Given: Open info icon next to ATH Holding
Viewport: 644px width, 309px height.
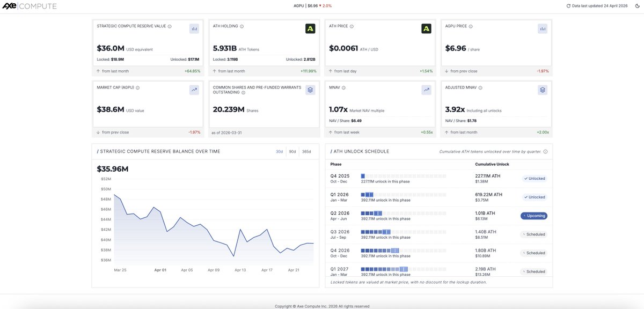Looking at the screenshot, I should click(x=241, y=26).
